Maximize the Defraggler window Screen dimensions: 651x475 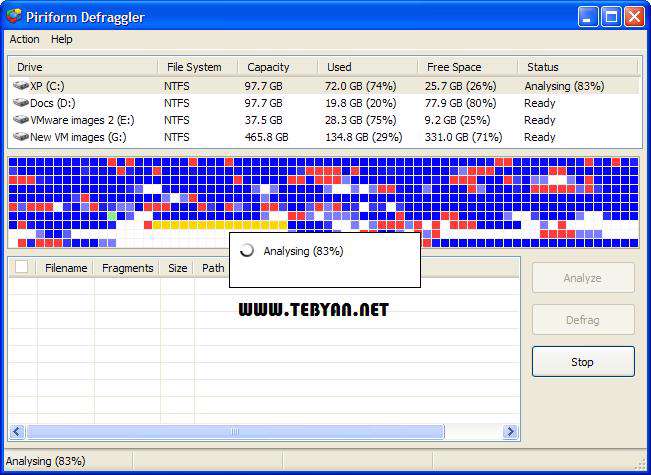(611, 17)
